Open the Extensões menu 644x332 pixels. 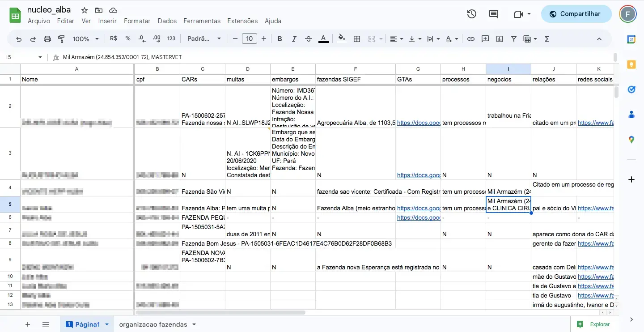242,21
